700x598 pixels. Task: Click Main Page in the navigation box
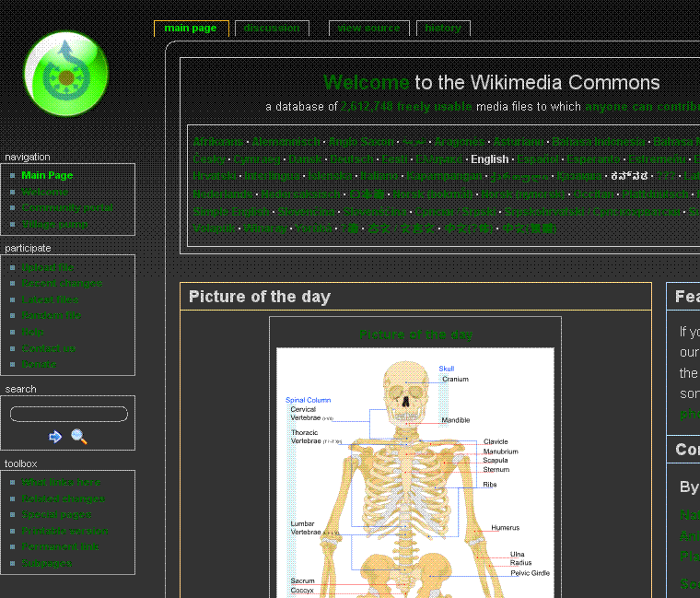[47, 175]
